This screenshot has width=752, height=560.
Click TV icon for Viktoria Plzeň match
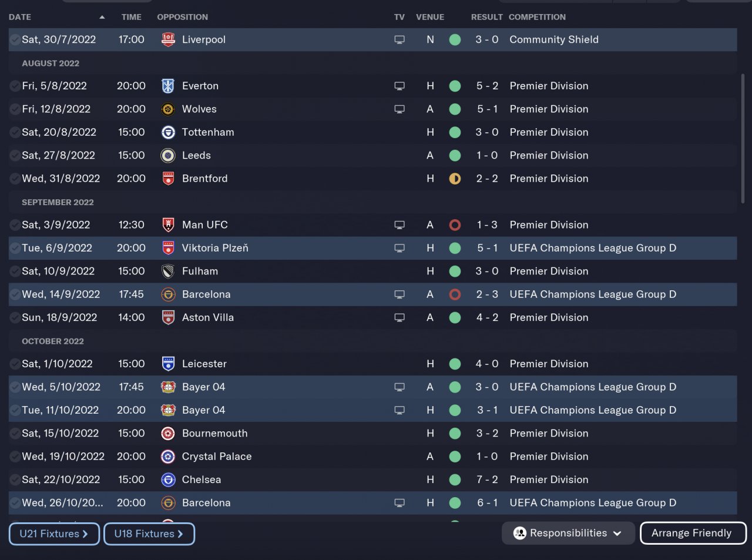(399, 248)
